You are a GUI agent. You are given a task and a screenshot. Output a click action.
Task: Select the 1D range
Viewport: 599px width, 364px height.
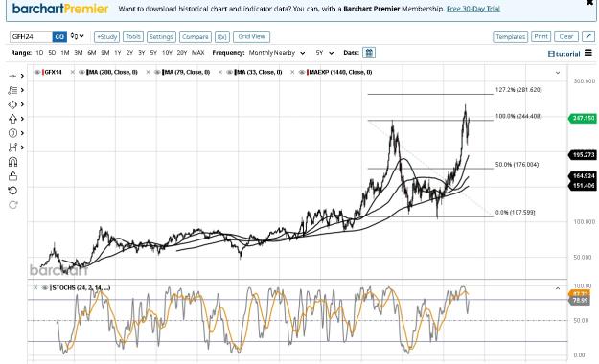tap(39, 53)
